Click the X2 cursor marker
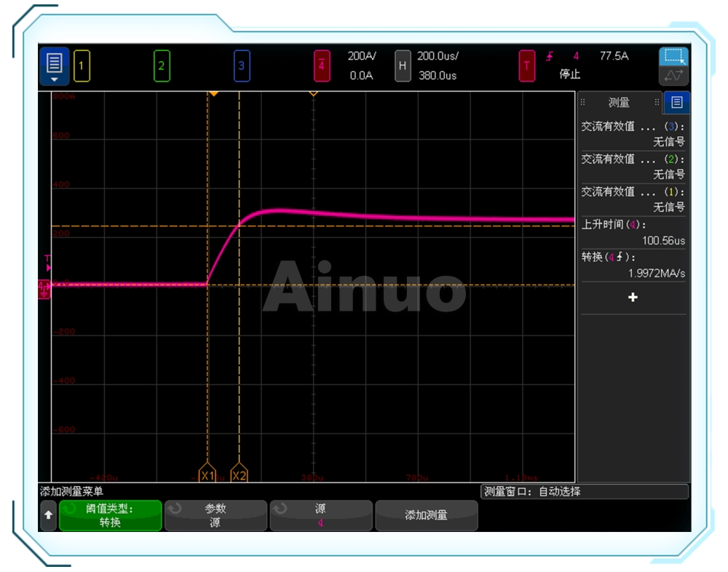 tap(239, 475)
